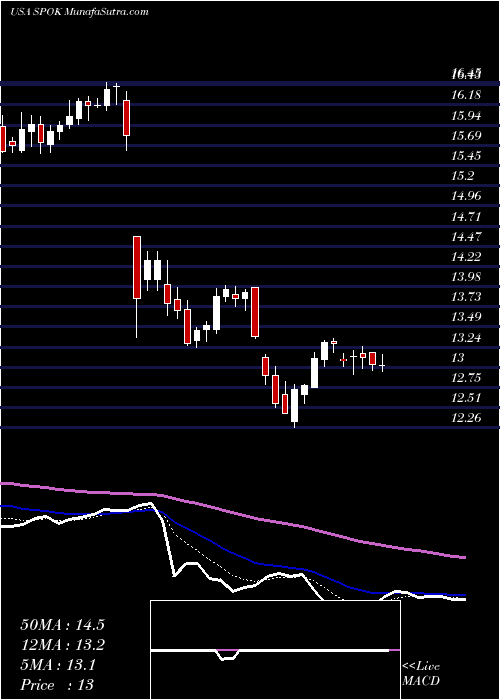Select the 12.51 price axis label
Screen dimensions: 500x700
(x=466, y=397)
